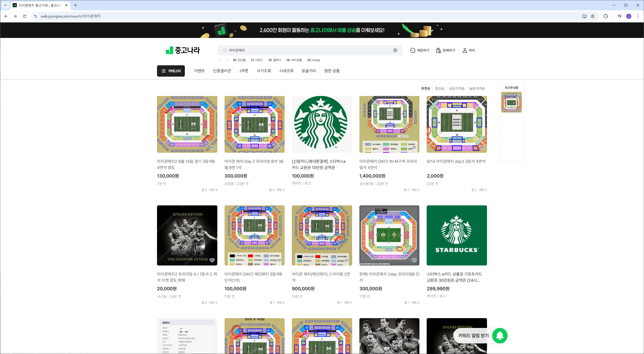Remove recently viewed item with X
This screenshot has width=644, height=354.
519,95
